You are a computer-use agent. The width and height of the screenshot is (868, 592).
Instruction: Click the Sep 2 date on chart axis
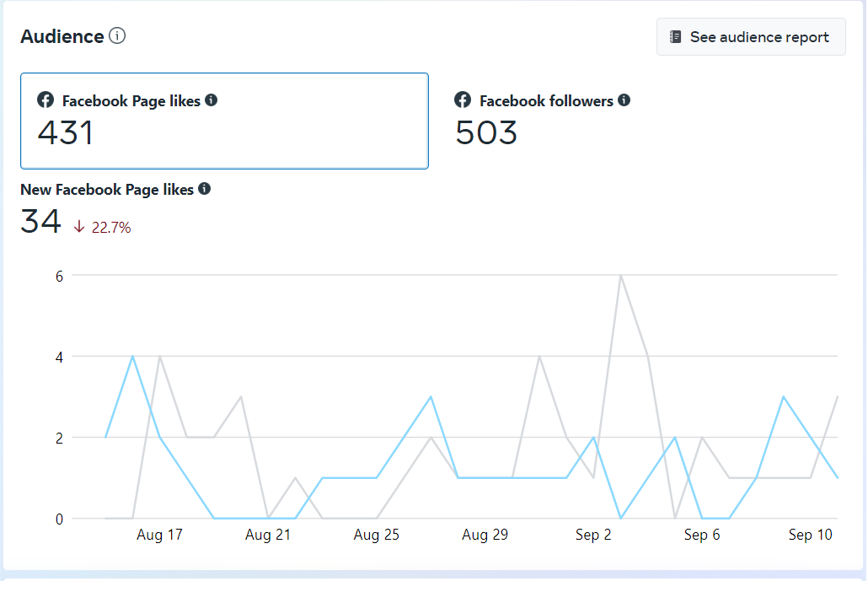click(x=593, y=535)
